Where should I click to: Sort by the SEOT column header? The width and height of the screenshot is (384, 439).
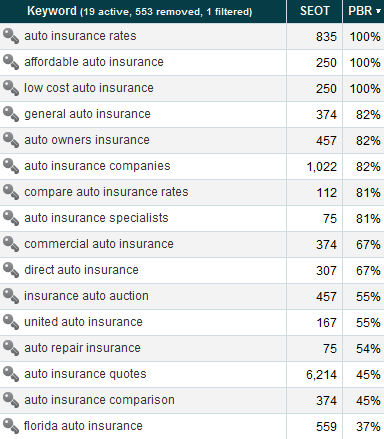tap(314, 11)
